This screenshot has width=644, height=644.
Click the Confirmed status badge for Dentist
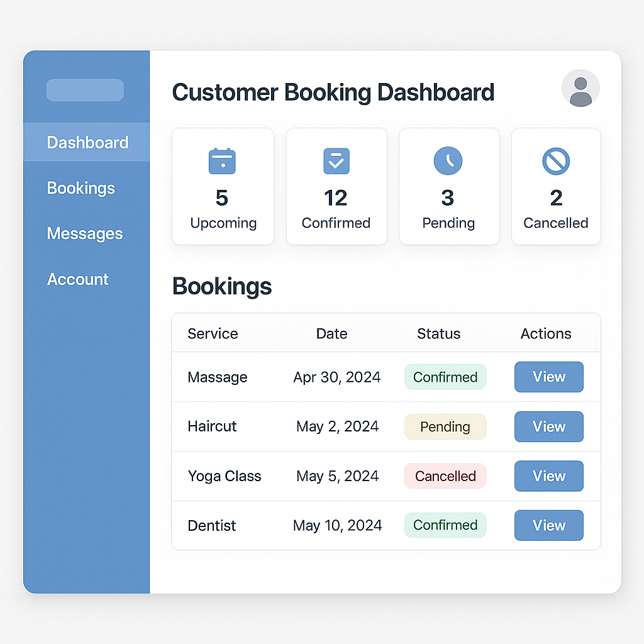click(x=445, y=525)
